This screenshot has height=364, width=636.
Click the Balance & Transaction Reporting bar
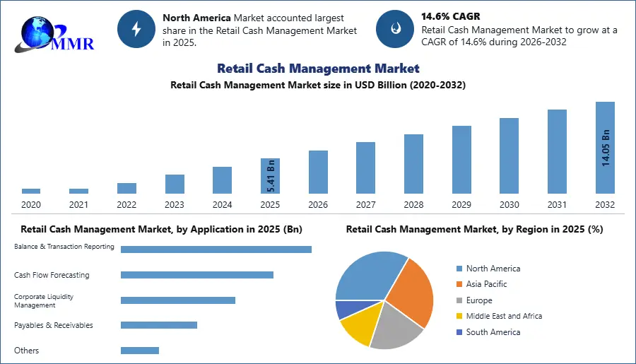click(216, 249)
